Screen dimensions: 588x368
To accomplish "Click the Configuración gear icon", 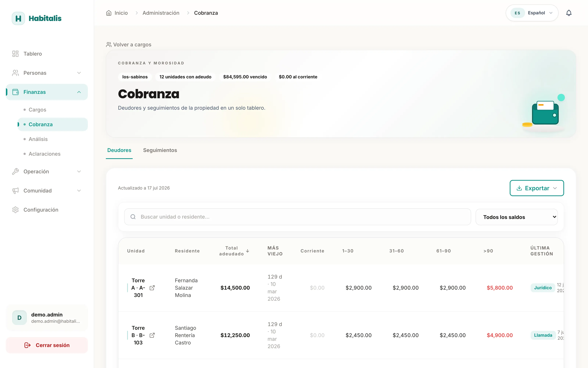I will click(x=15, y=210).
